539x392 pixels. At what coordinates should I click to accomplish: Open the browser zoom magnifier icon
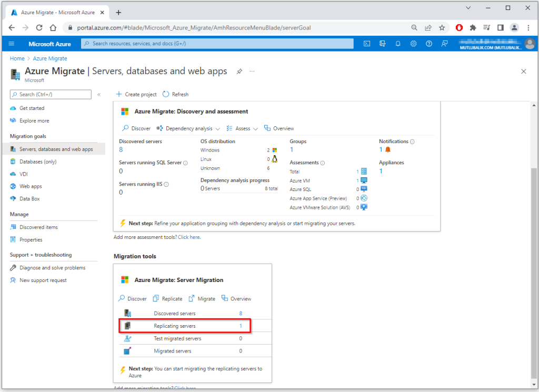coord(414,28)
